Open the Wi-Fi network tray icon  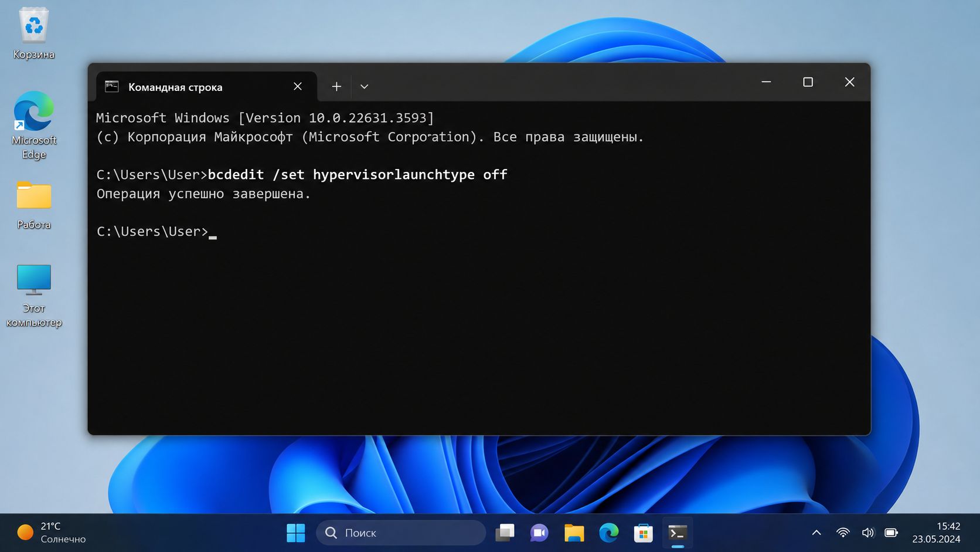click(x=843, y=533)
